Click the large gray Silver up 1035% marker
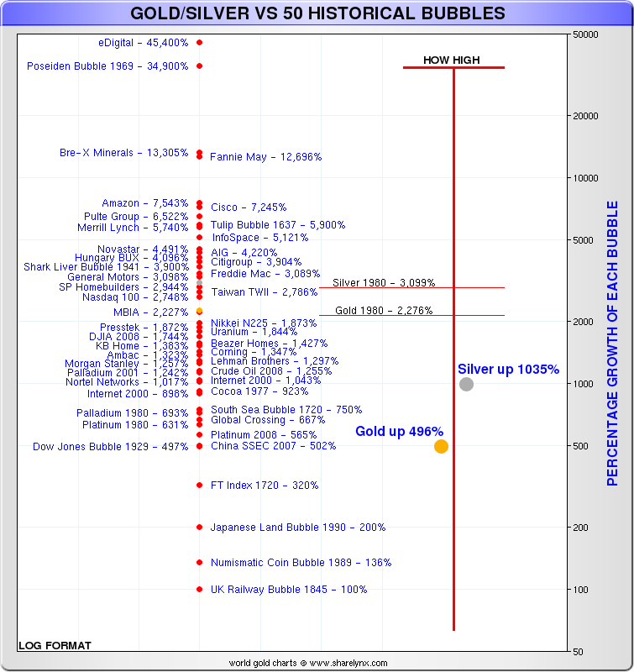This screenshot has height=672, width=634. (467, 385)
